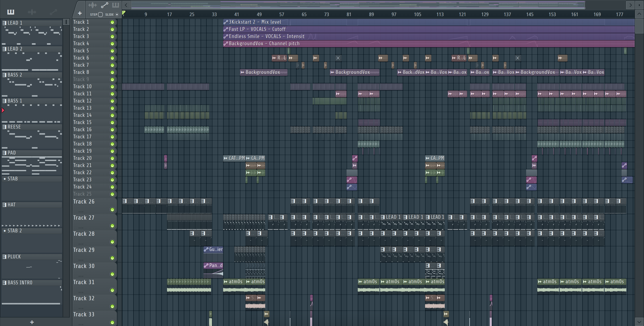Mute Track 8 using its green light
Screen dimensions: 644x326
[112, 72]
